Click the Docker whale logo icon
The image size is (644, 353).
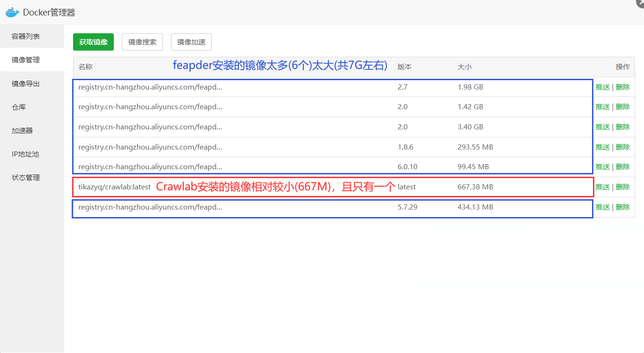(x=13, y=12)
